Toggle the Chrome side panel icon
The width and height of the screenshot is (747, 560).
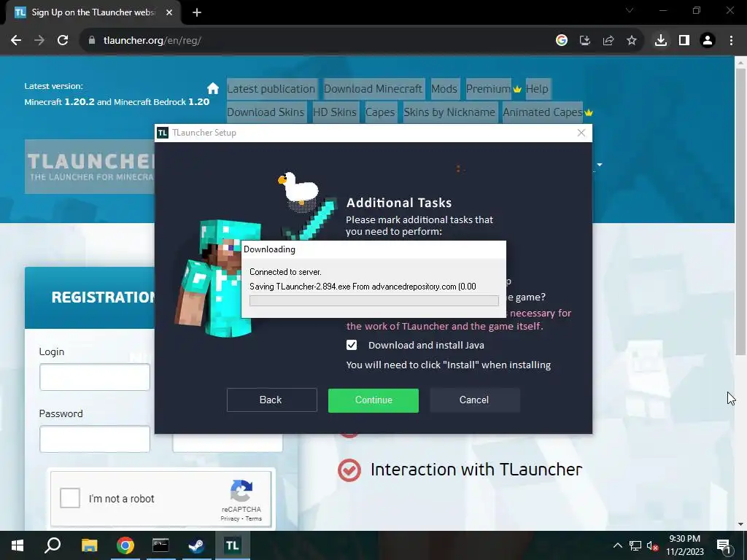point(684,41)
